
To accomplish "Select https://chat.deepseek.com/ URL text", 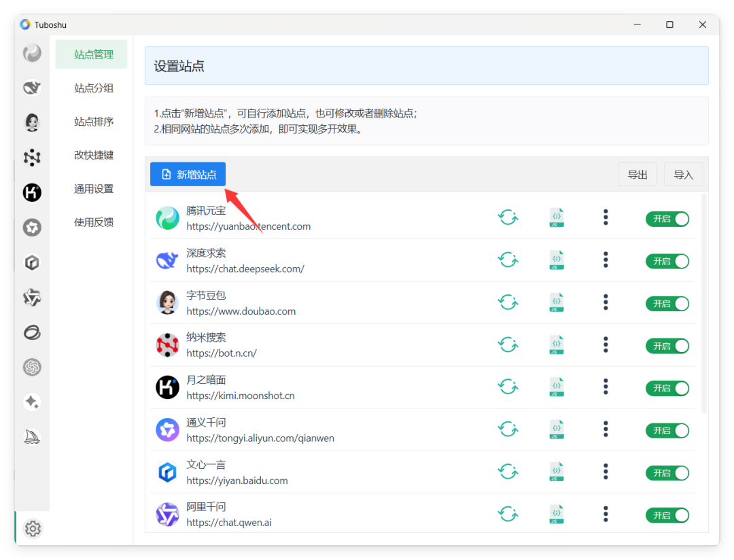I will tap(245, 268).
